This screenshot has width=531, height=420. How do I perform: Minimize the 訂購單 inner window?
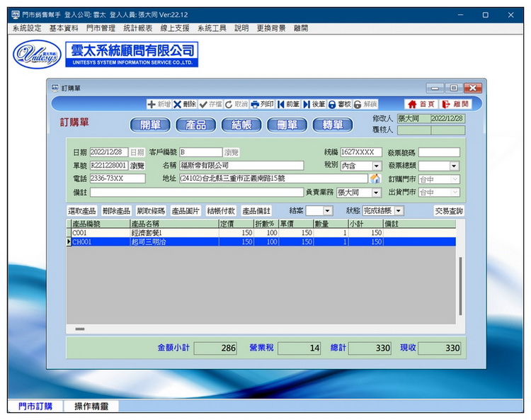[435, 88]
